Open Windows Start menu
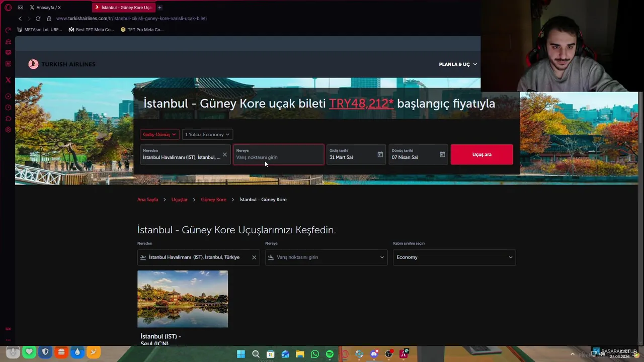The image size is (644, 362). click(x=241, y=354)
